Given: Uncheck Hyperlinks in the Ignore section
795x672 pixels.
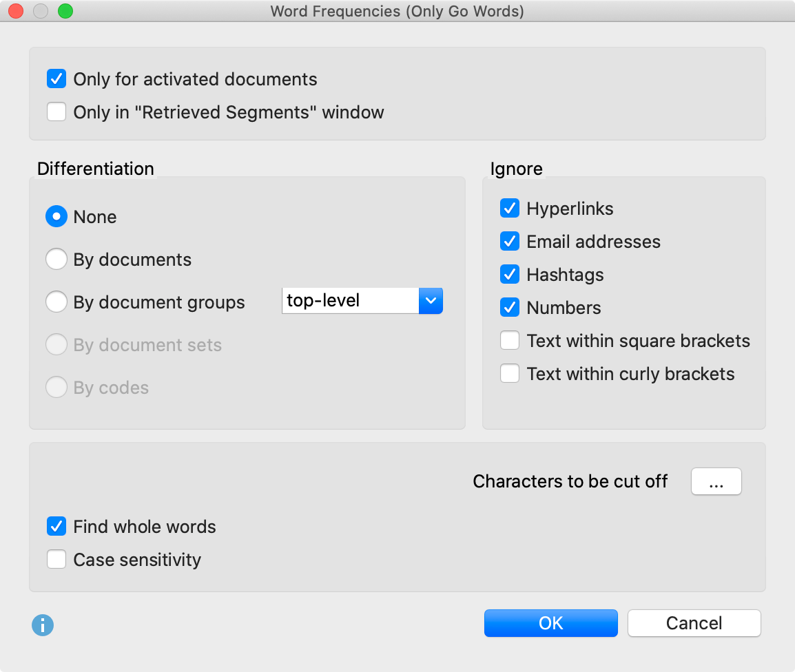Looking at the screenshot, I should pyautogui.click(x=510, y=208).
